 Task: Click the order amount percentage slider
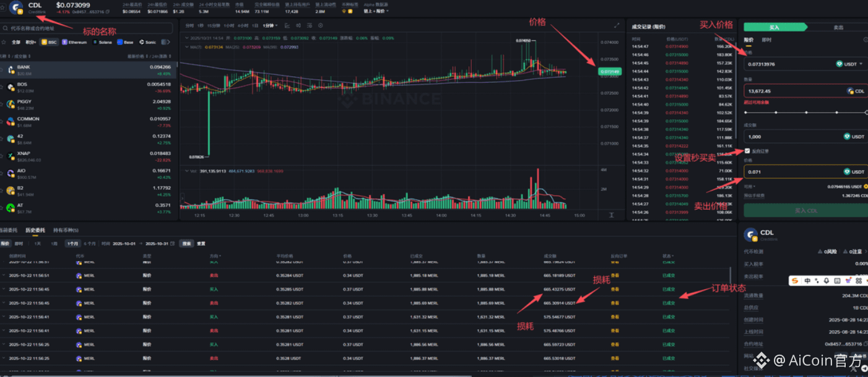pos(805,113)
